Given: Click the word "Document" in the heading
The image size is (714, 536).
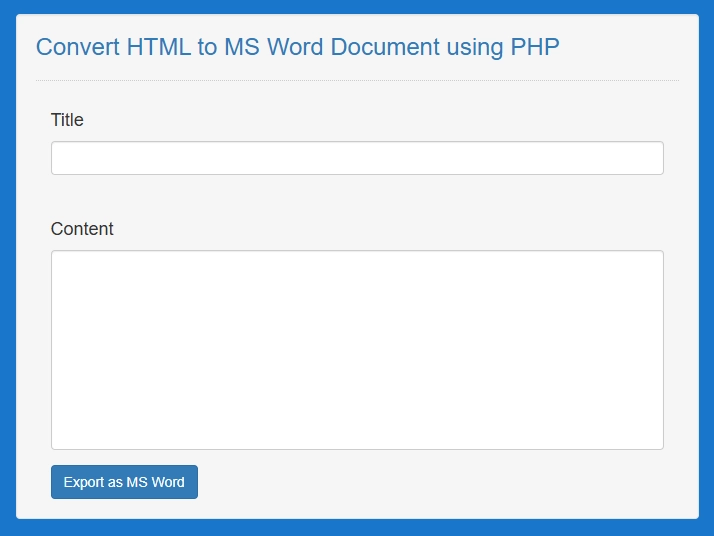Looking at the screenshot, I should (384, 47).
